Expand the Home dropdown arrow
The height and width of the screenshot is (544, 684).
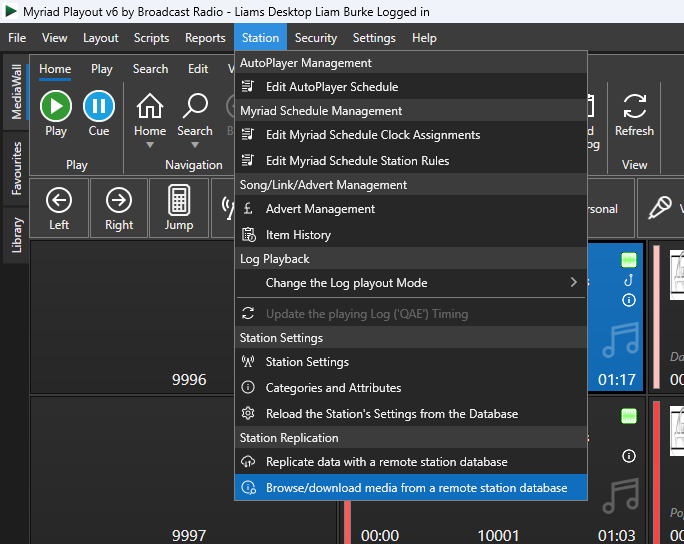pos(150,145)
